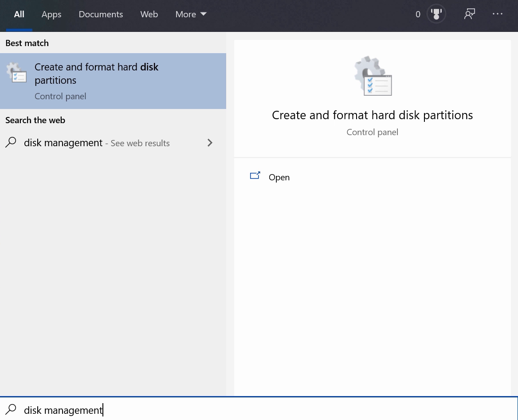518x420 pixels.
Task: Expand the More filter dropdown
Action: 191,14
